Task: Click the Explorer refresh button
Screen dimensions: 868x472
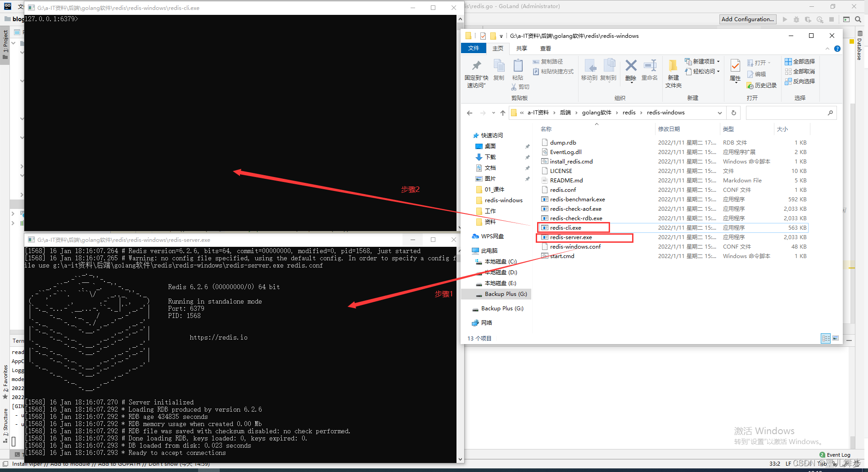Action: pyautogui.click(x=734, y=113)
